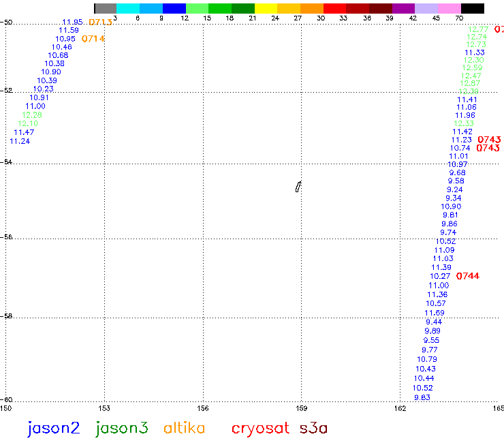504x443 pixels.
Task: Click the 9.74 data value
Action: [x=448, y=232]
